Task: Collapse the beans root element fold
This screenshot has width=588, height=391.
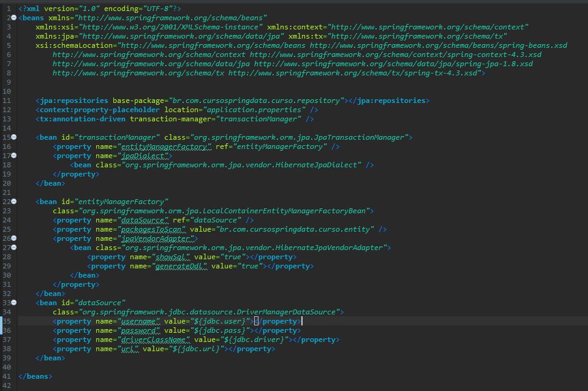Action: pos(14,18)
